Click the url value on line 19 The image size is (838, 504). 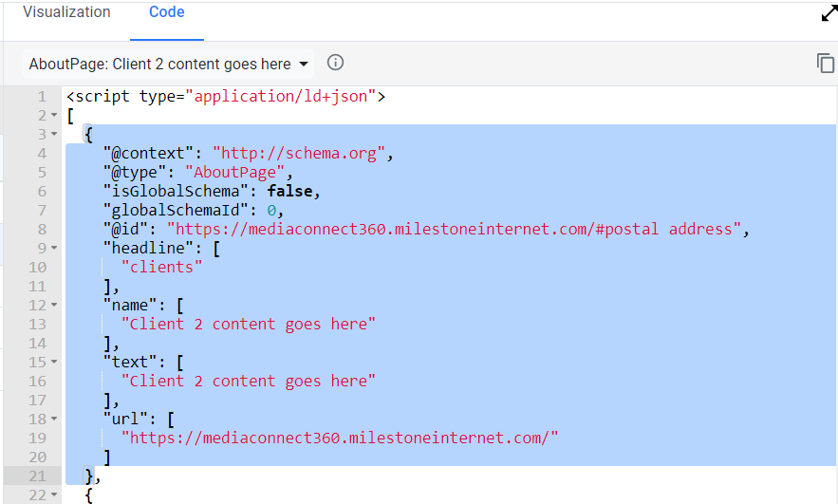pyautogui.click(x=340, y=439)
